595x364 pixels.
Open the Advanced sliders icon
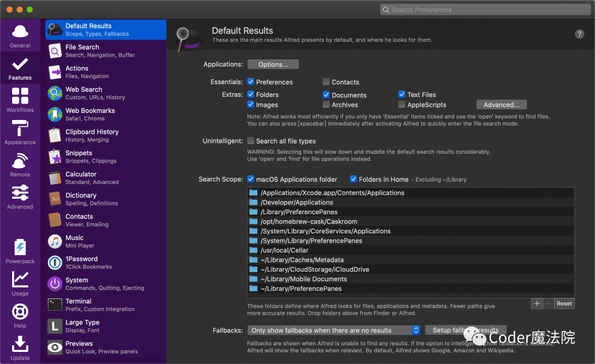[x=20, y=193]
